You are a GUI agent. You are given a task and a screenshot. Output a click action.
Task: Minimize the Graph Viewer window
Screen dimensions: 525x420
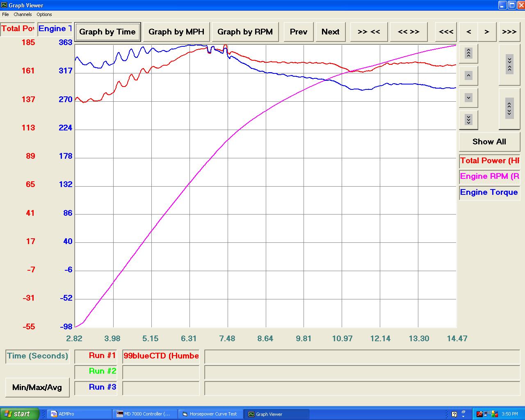coord(503,5)
